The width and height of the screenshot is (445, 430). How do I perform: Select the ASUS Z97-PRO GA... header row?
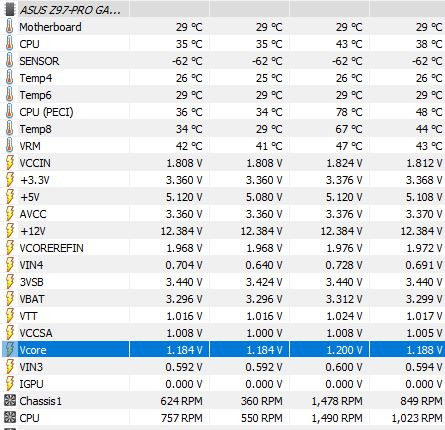pyautogui.click(x=222, y=10)
